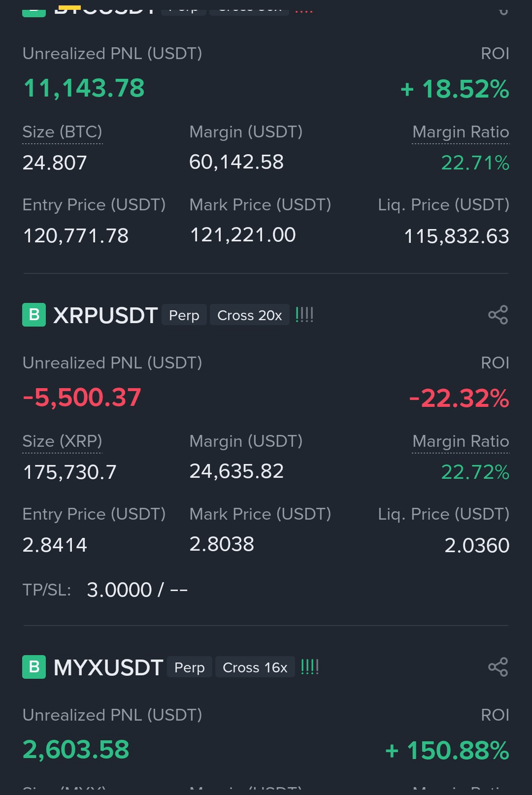Tap the share icon for XRPUSDT position

[x=498, y=315]
